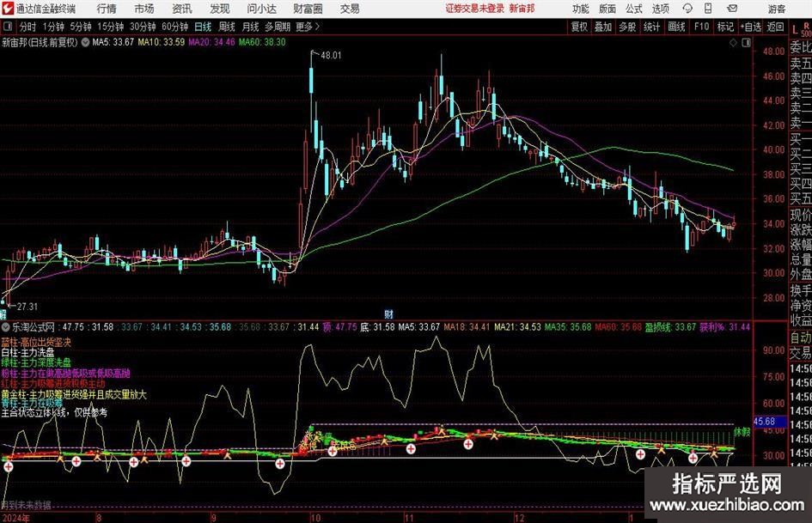Click the diamond icon above the price axis
Screen dimensions: 812x523
[733, 43]
